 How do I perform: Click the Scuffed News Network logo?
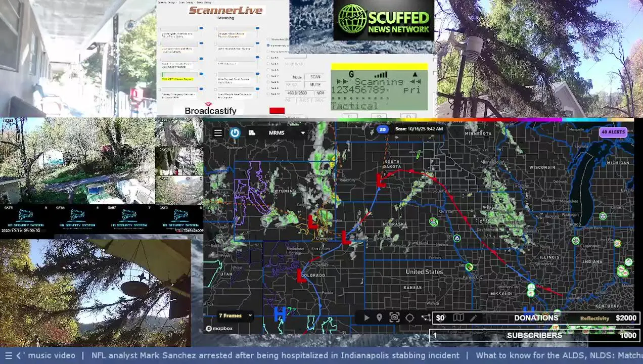(x=384, y=20)
